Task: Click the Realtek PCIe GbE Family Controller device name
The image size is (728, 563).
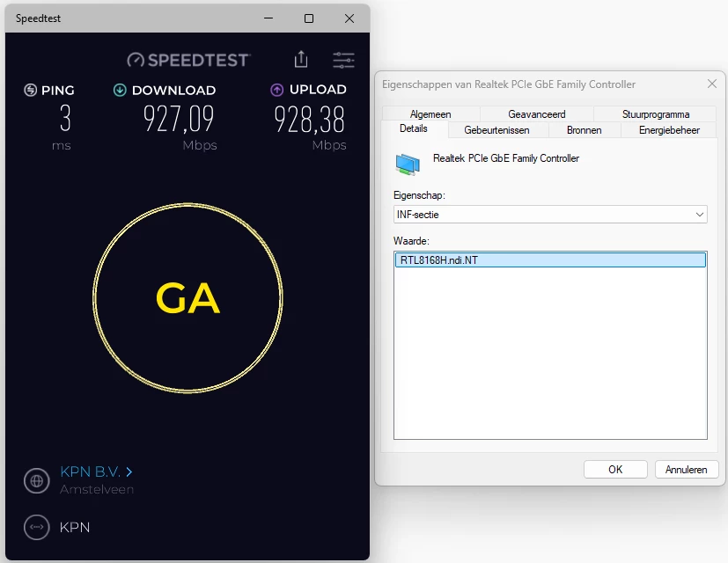Action: coord(506,158)
